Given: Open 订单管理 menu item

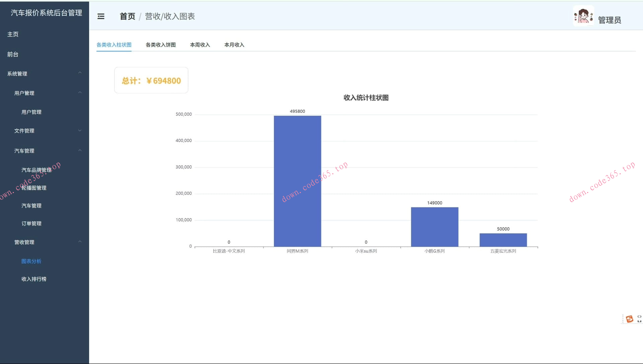Looking at the screenshot, I should pyautogui.click(x=31, y=223).
